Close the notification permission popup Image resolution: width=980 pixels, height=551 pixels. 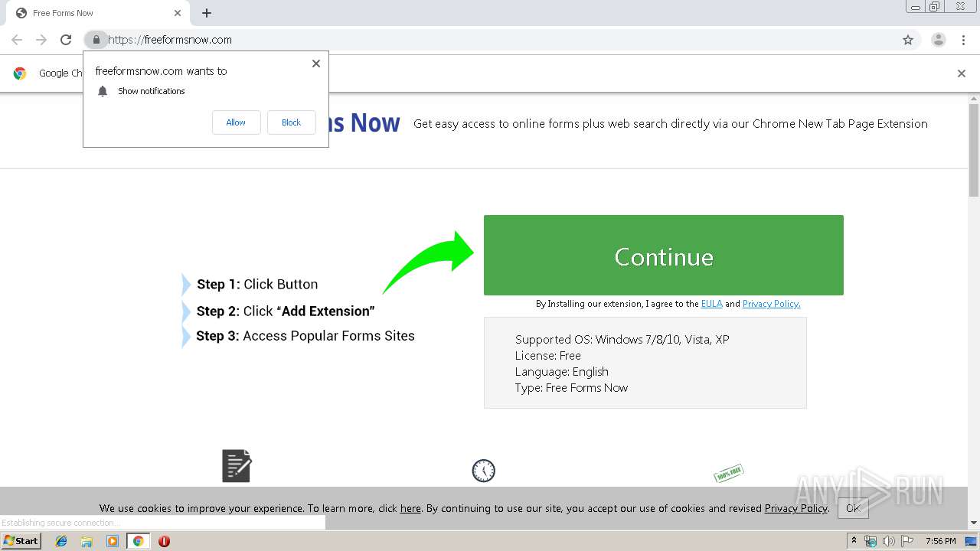pyautogui.click(x=316, y=64)
